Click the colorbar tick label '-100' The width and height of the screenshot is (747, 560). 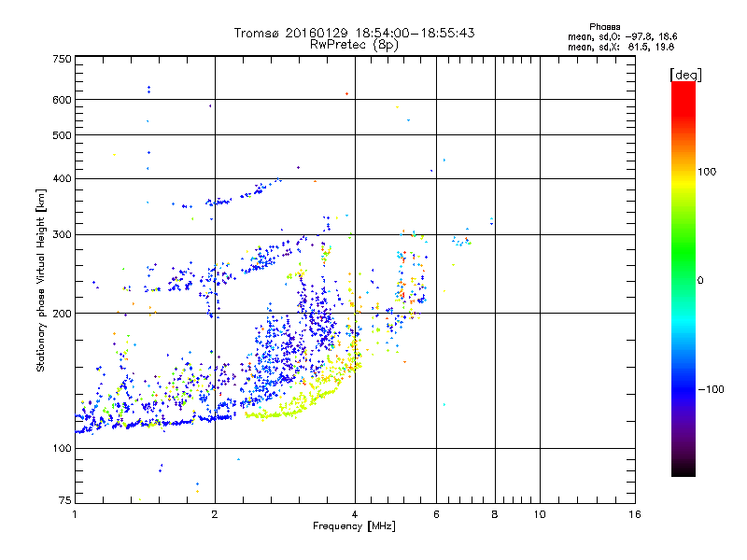(x=712, y=389)
